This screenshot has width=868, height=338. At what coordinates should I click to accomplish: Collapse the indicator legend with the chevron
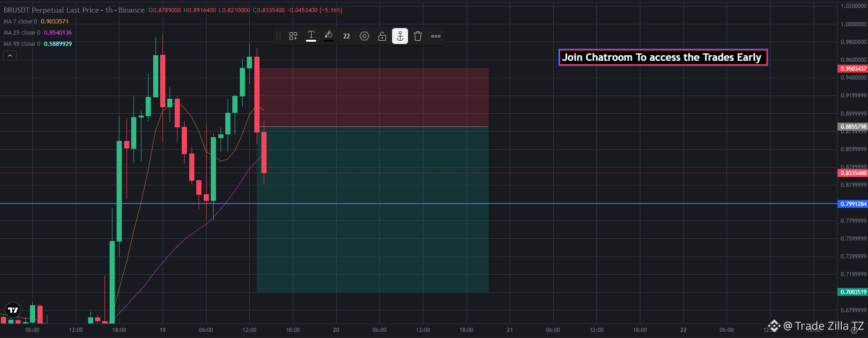pos(10,55)
